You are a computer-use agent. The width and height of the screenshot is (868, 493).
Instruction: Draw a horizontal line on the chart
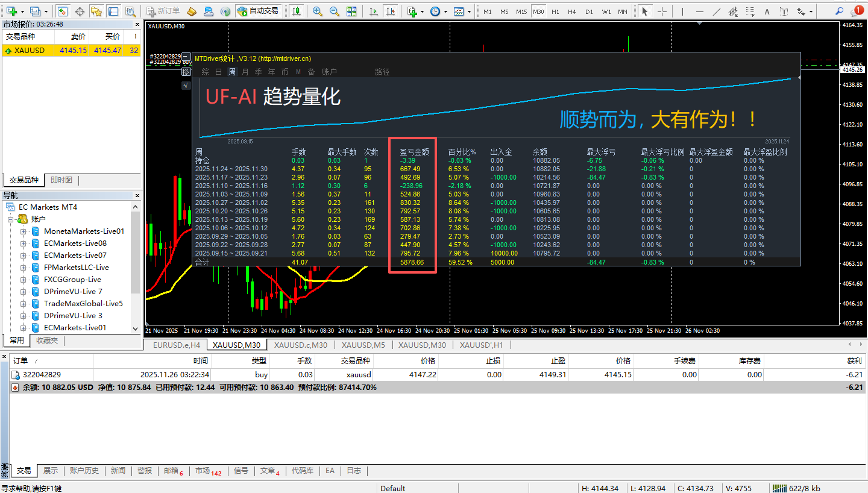point(699,11)
